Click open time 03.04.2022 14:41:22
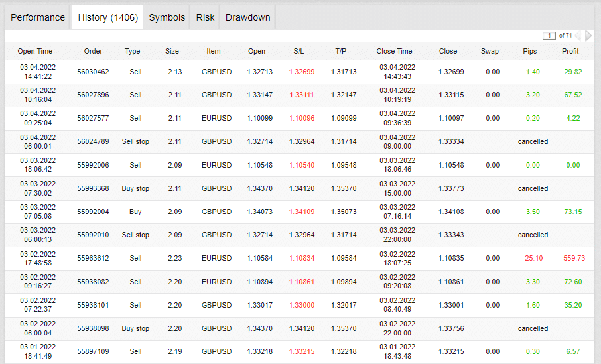Viewport: 601px width, 364px height. click(x=38, y=72)
